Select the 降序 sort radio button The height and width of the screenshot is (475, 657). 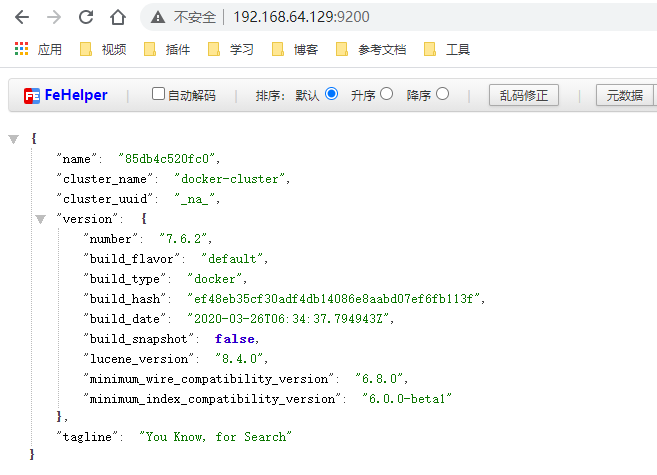tap(442, 94)
